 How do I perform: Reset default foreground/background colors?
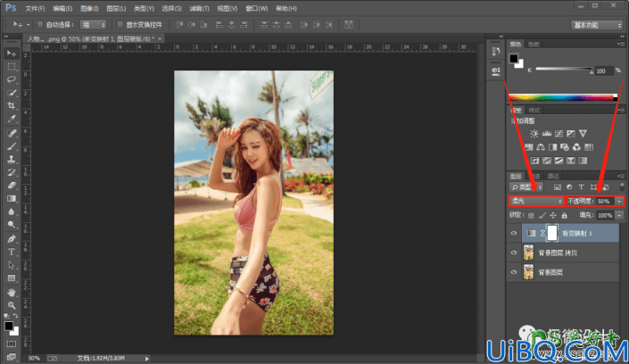6,316
